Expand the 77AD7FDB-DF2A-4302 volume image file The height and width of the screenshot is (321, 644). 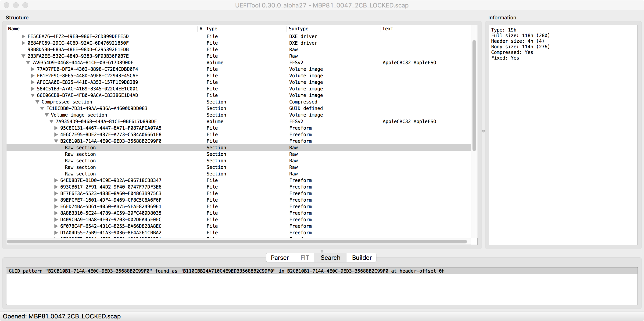[x=32, y=69]
